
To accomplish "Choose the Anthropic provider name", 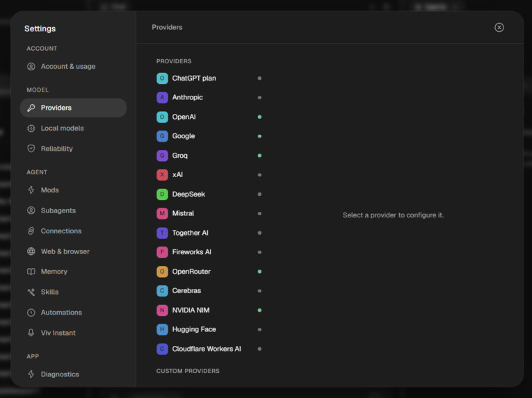I will [188, 98].
